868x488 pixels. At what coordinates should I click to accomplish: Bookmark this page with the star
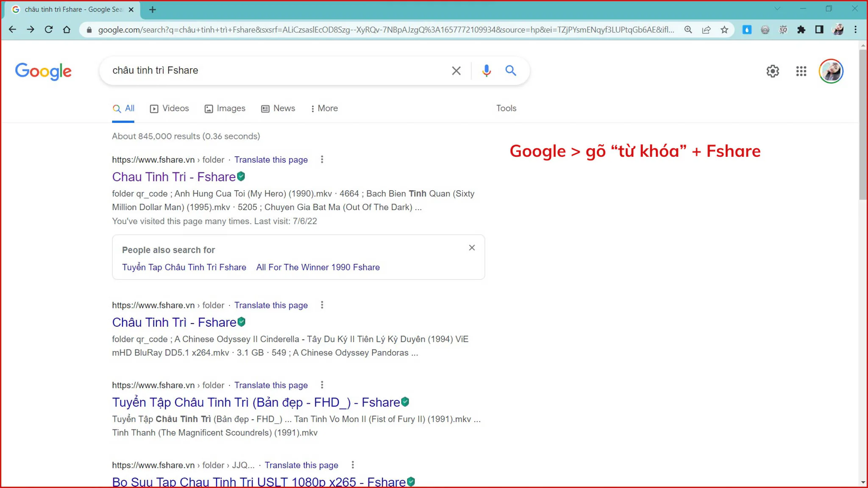[x=724, y=30]
